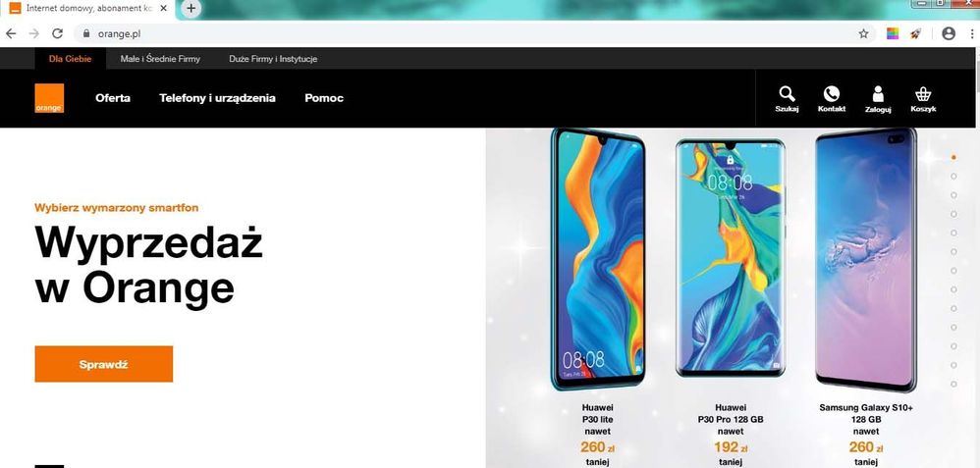
Task: Click the orange Sprawdź button
Action: point(104,364)
